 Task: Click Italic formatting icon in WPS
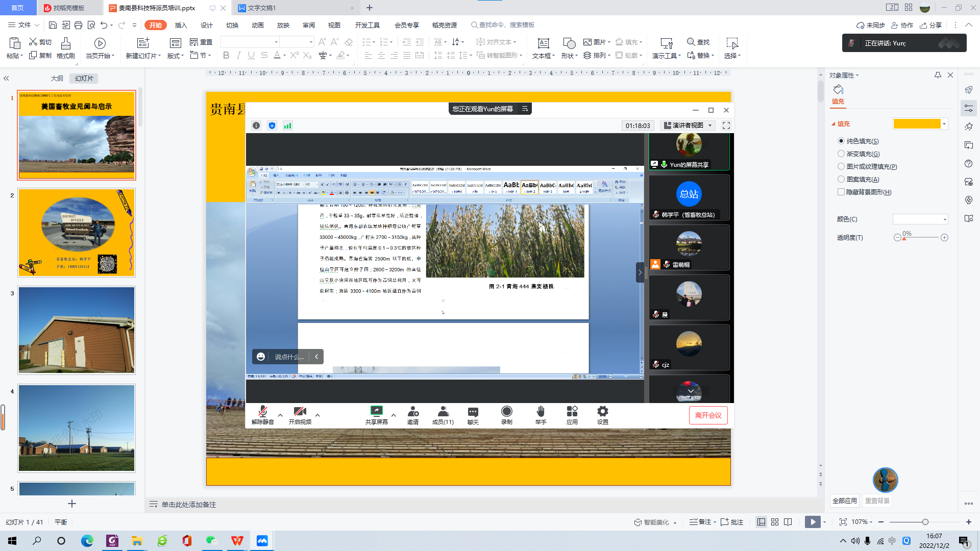(239, 55)
